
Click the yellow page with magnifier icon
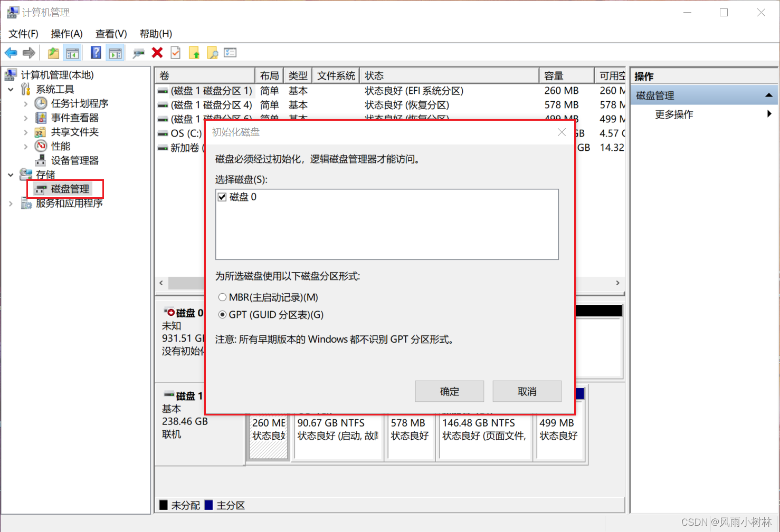point(213,53)
